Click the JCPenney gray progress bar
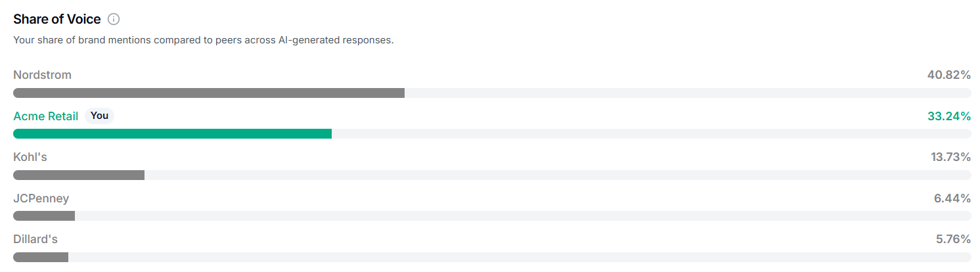 (x=44, y=216)
